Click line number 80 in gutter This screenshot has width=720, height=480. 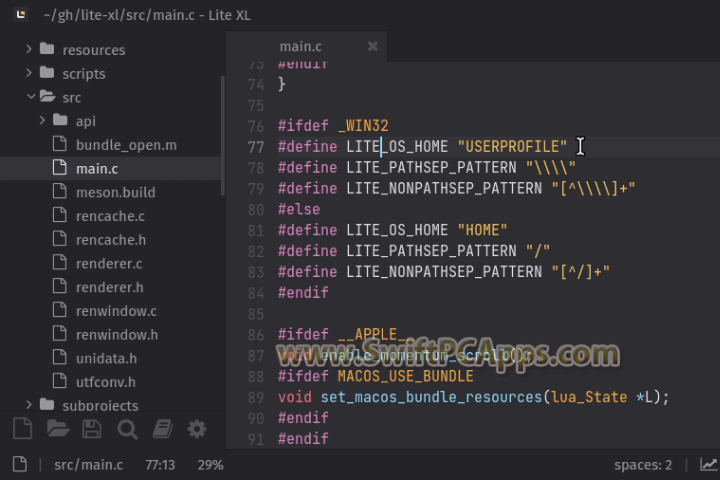(256, 209)
